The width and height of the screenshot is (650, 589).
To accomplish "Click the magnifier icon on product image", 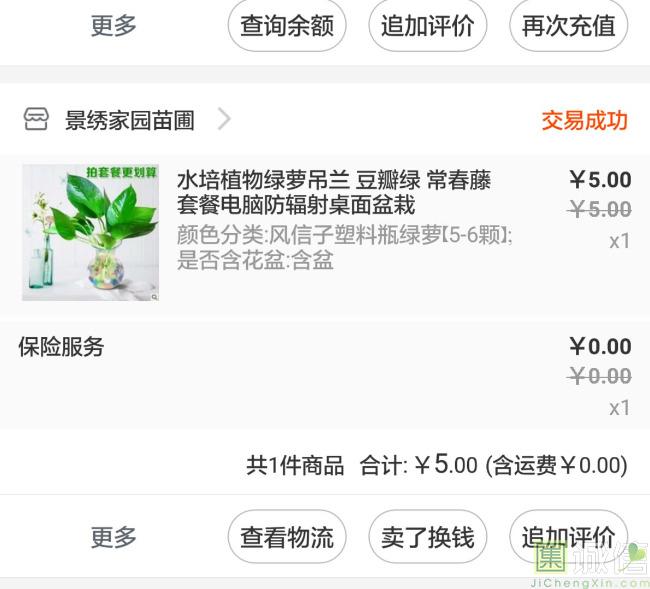I will pos(154,297).
